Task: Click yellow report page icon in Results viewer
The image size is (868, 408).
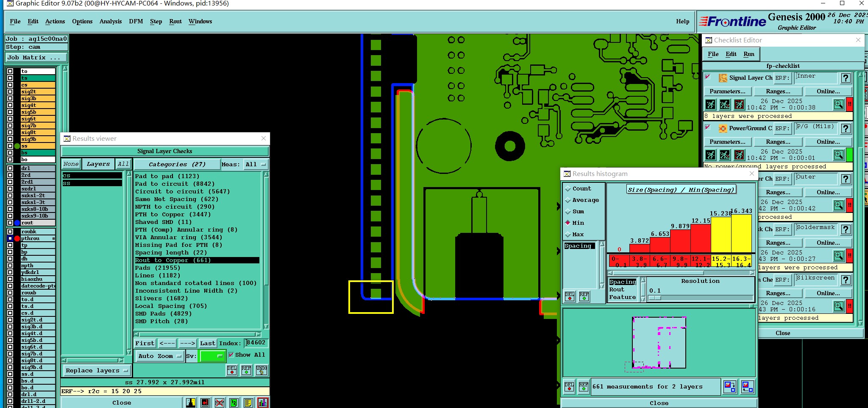Action: (248, 402)
